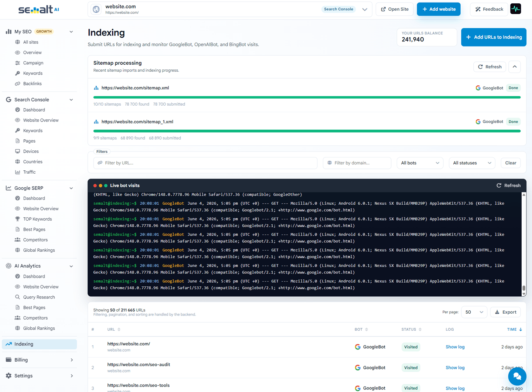Click the sitemap.xml tree icon
Screen dimensions: 532x392
tap(96, 88)
